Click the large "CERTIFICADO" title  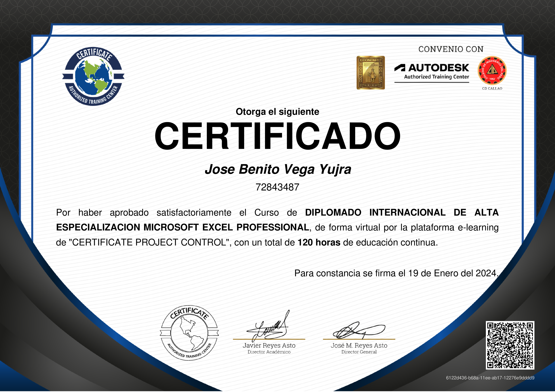point(277,136)
